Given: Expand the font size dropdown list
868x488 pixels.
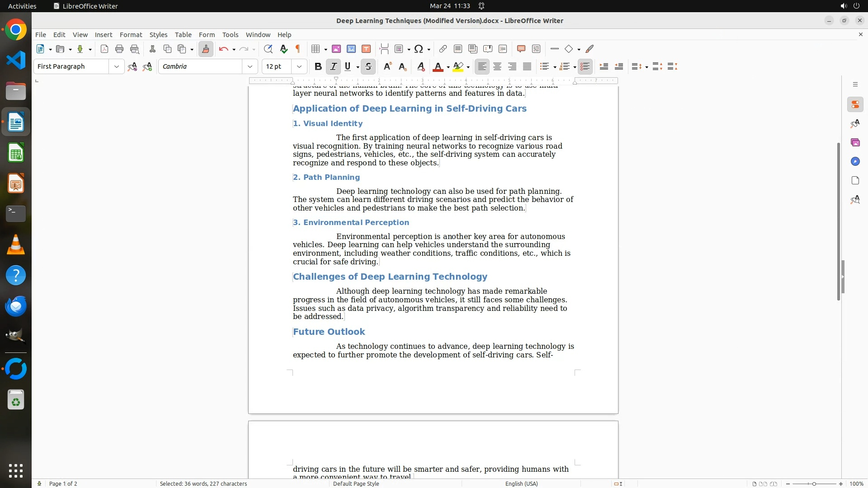Looking at the screenshot, I should pyautogui.click(x=299, y=67).
